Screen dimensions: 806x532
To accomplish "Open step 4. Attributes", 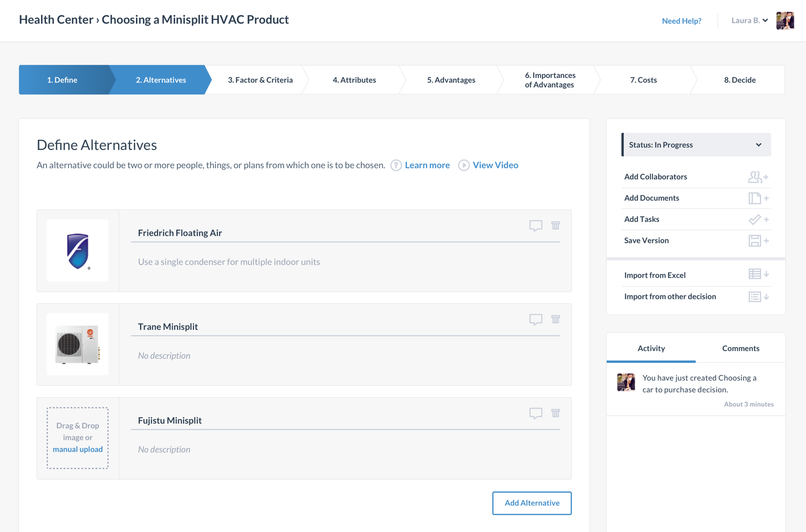I will [x=355, y=80].
